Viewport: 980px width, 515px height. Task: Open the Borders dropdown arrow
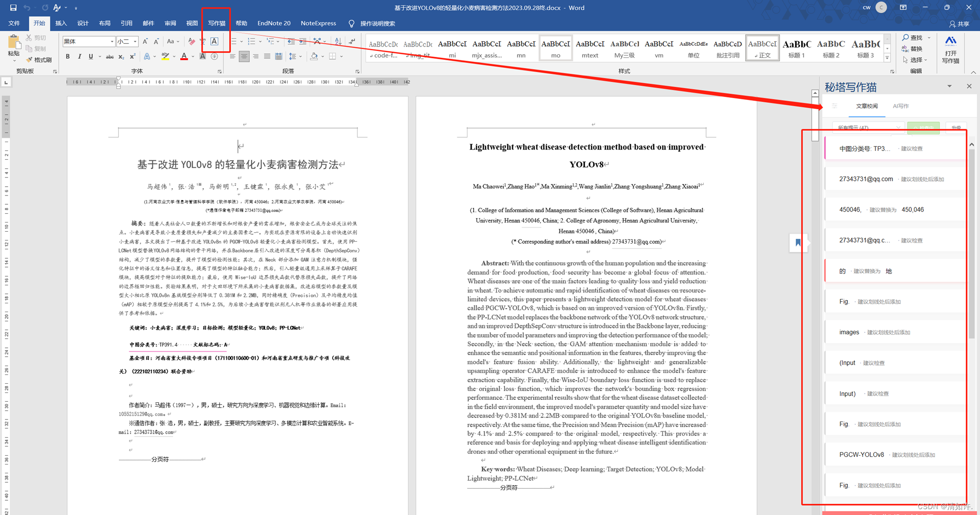(342, 56)
